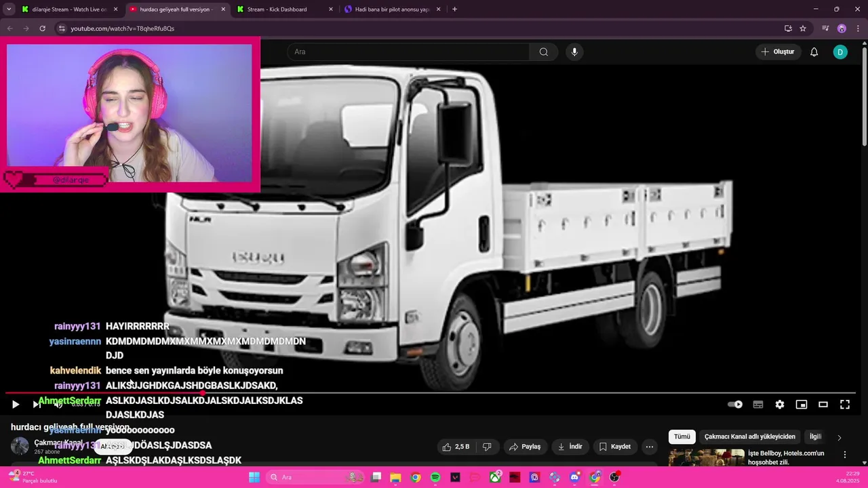Open the İşte Bellboy video thumbnail
This screenshot has width=868, height=488.
pyautogui.click(x=706, y=457)
